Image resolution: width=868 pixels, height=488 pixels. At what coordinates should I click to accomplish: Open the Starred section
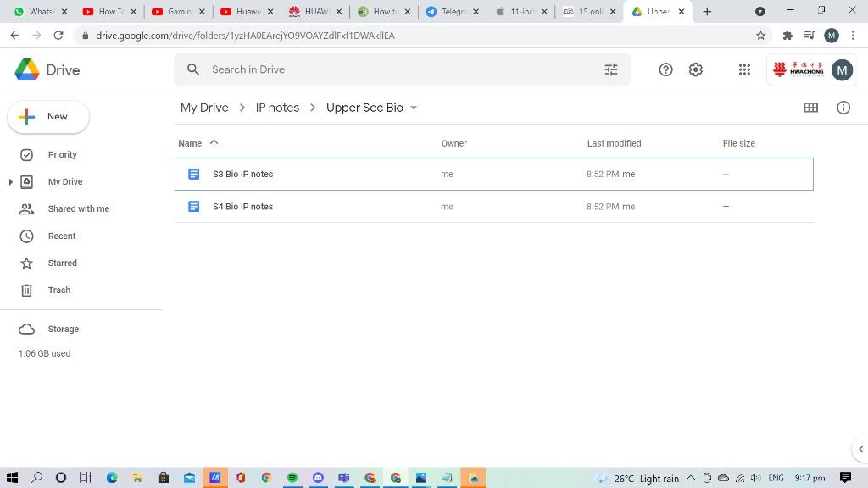click(x=62, y=263)
